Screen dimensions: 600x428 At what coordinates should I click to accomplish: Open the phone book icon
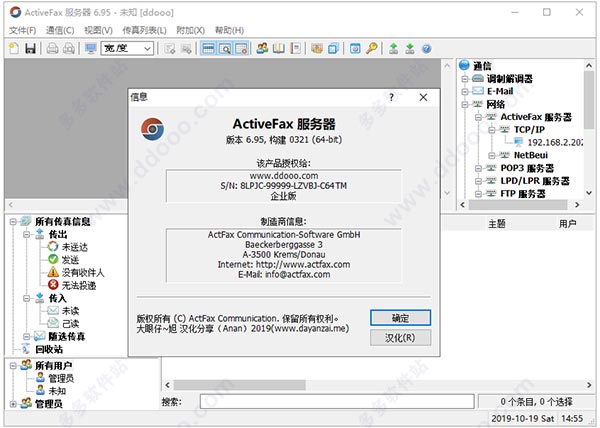click(x=279, y=49)
